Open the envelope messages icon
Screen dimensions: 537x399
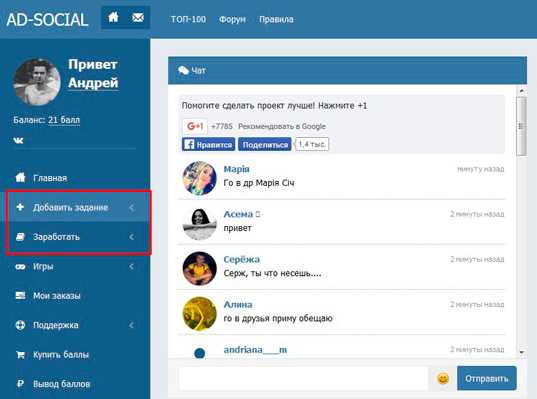click(x=138, y=17)
